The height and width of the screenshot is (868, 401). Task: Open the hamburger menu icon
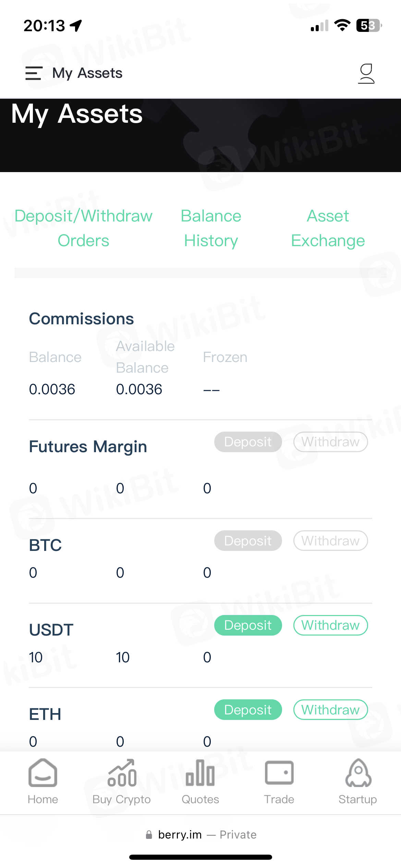(x=34, y=73)
